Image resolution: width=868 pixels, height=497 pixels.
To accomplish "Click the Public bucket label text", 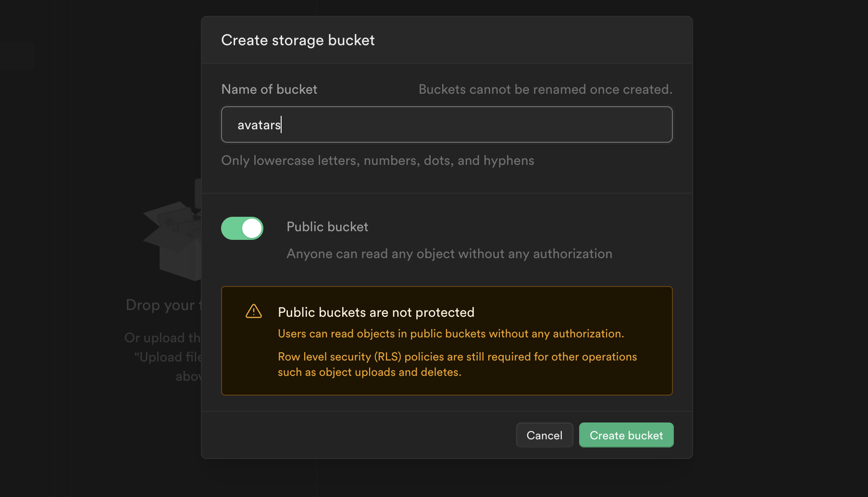I will coord(327,226).
